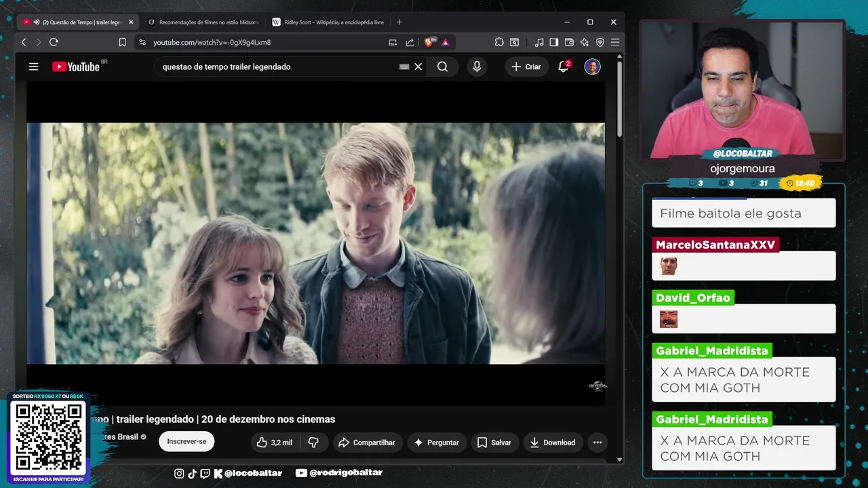868x488 pixels.
Task: Click chat username David_Orfao
Action: tap(693, 298)
